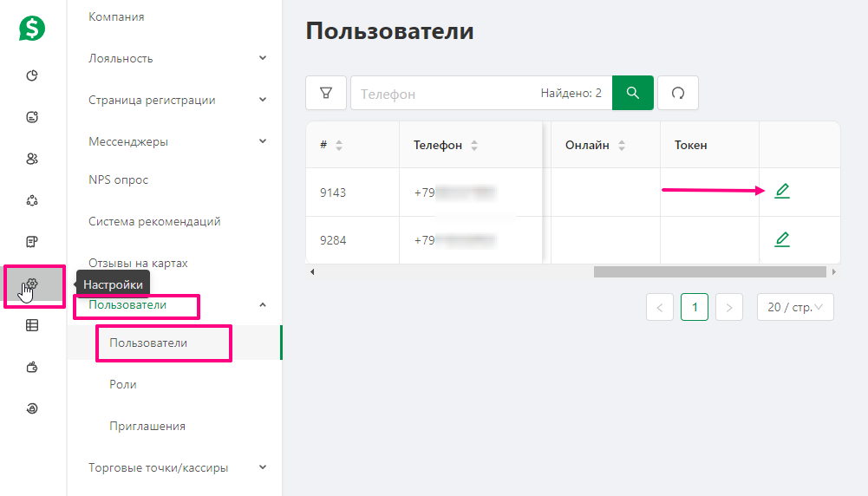Open Система рекомендаций menu item
This screenshot has width=868, height=496.
[x=154, y=221]
